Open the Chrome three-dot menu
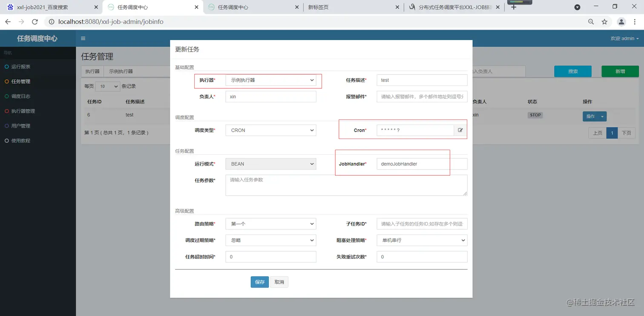 coord(635,22)
